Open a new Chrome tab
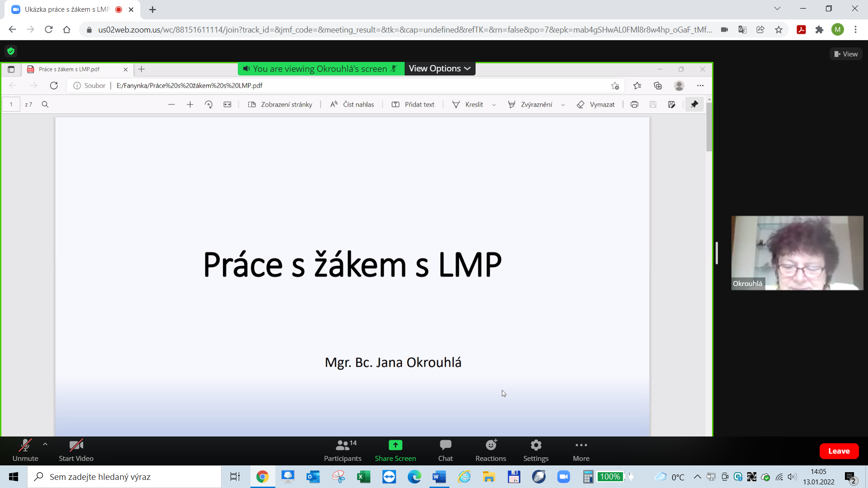This screenshot has width=868, height=488. click(152, 9)
